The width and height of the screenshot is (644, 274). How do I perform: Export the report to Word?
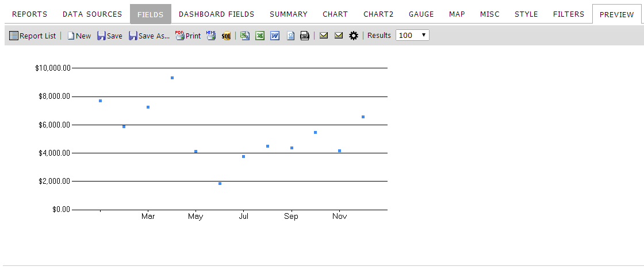[x=275, y=36]
